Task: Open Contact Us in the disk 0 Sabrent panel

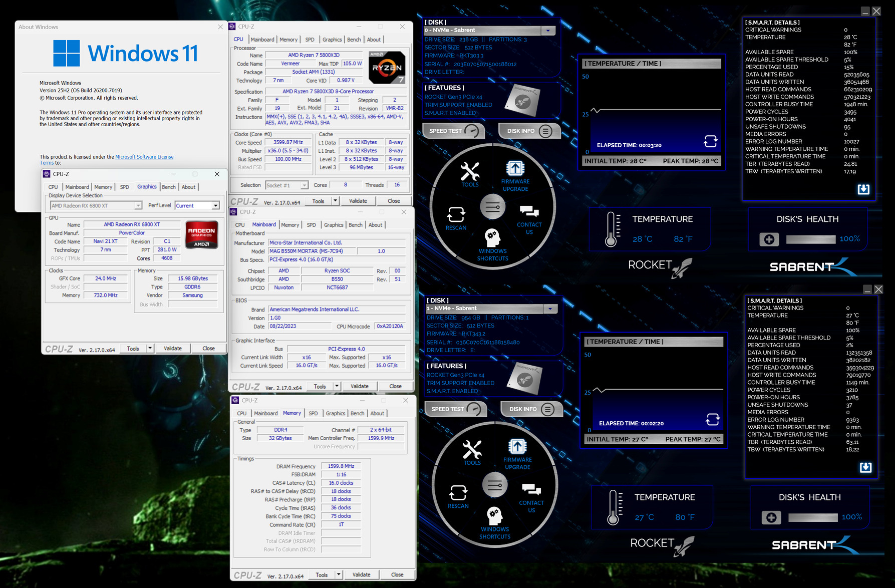Action: pos(529,220)
